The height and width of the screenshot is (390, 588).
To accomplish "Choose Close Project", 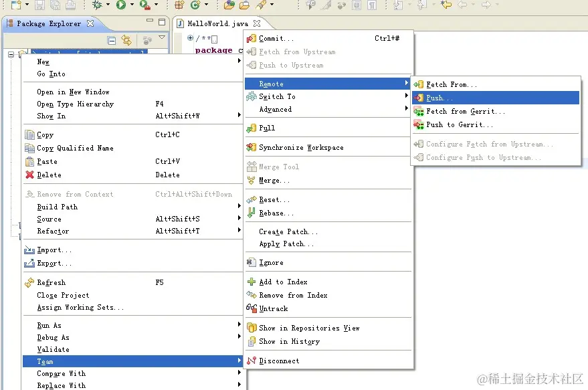I will pos(132,295).
